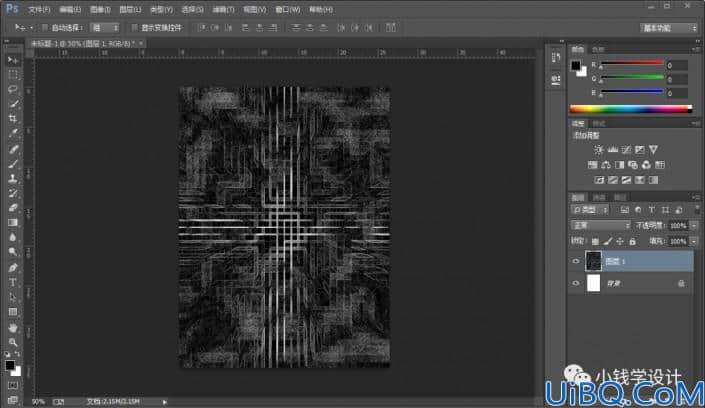Open the layer filter type dropdown (类型)
The image size is (705, 408).
point(590,210)
